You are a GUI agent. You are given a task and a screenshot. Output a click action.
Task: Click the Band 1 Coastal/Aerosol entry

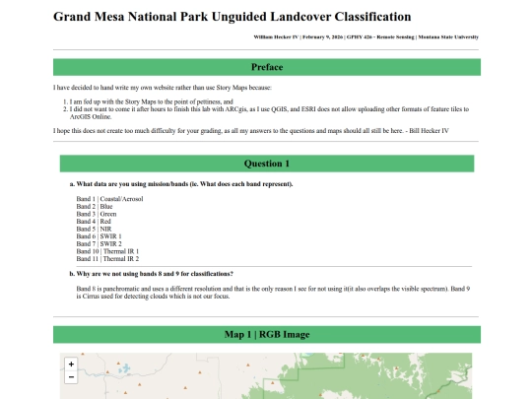109,199
